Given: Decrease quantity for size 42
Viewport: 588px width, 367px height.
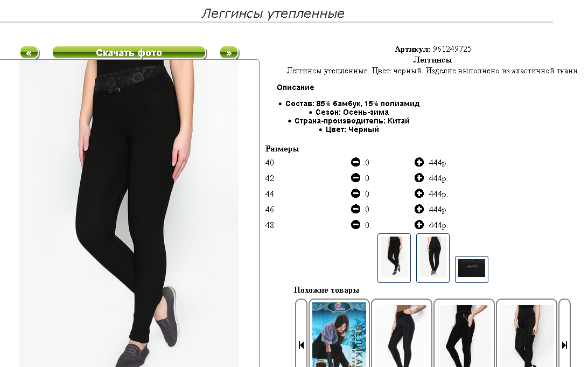Looking at the screenshot, I should (355, 178).
